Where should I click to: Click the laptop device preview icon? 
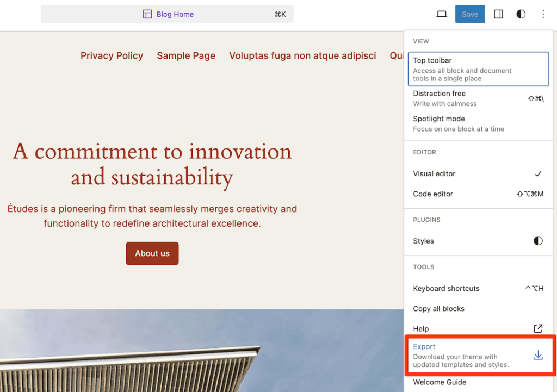(x=442, y=14)
